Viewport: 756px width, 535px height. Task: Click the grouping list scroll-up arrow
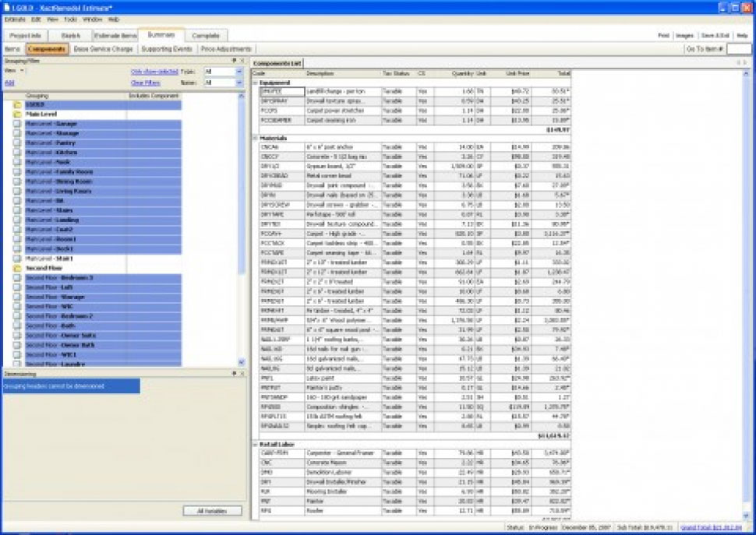[x=242, y=97]
